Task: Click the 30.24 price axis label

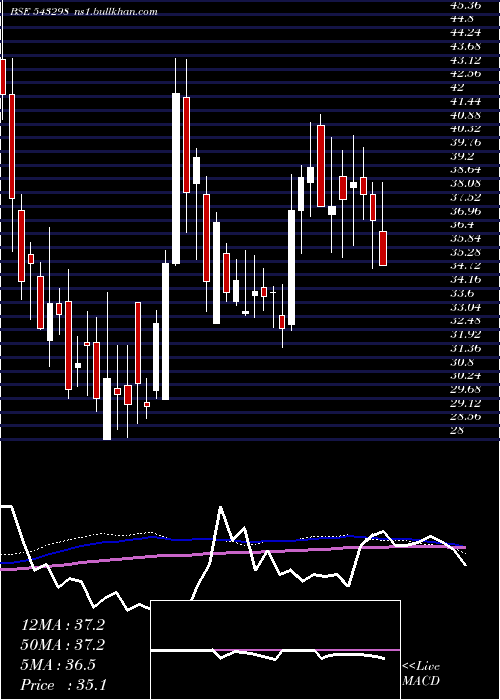Action: [x=465, y=375]
